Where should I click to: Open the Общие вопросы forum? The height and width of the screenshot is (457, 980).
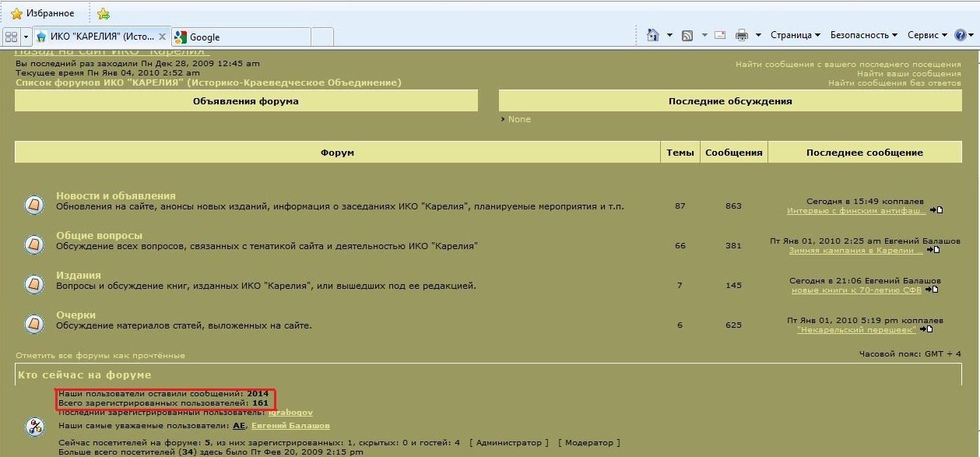click(x=99, y=235)
